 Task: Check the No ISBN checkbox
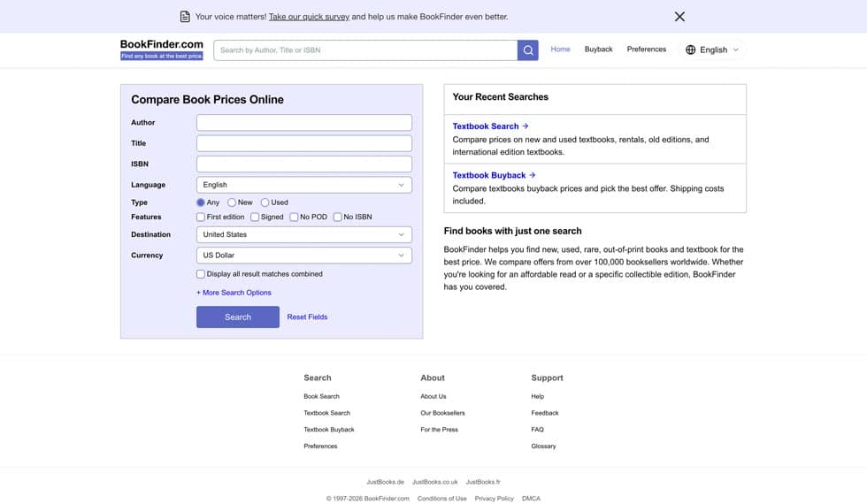(x=338, y=218)
